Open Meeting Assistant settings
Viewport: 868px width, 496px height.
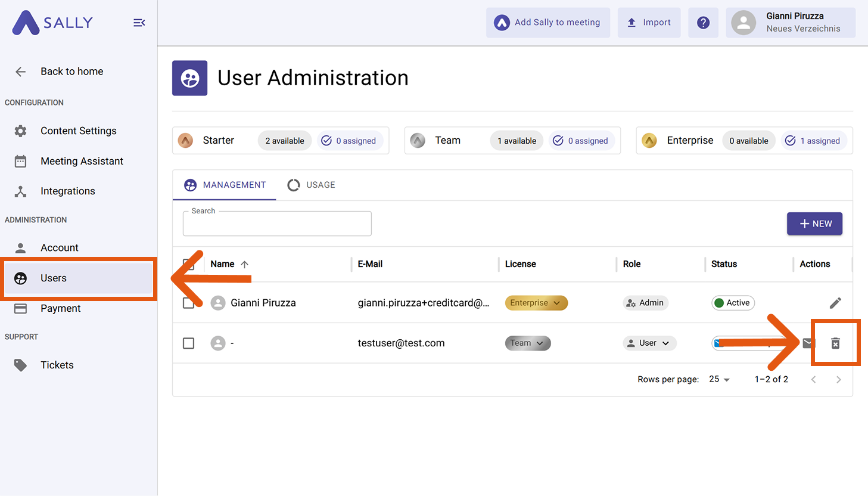pos(82,161)
